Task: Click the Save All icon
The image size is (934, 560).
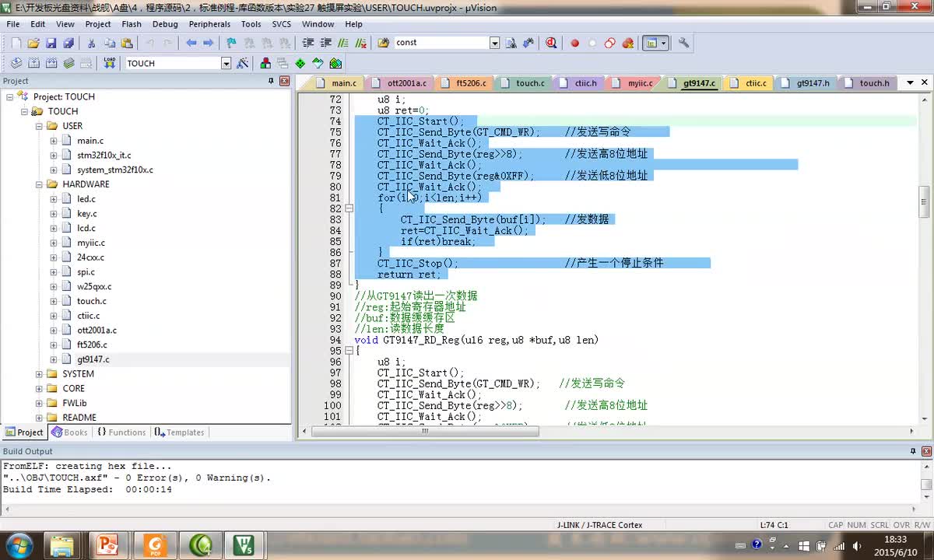Action: (x=68, y=43)
